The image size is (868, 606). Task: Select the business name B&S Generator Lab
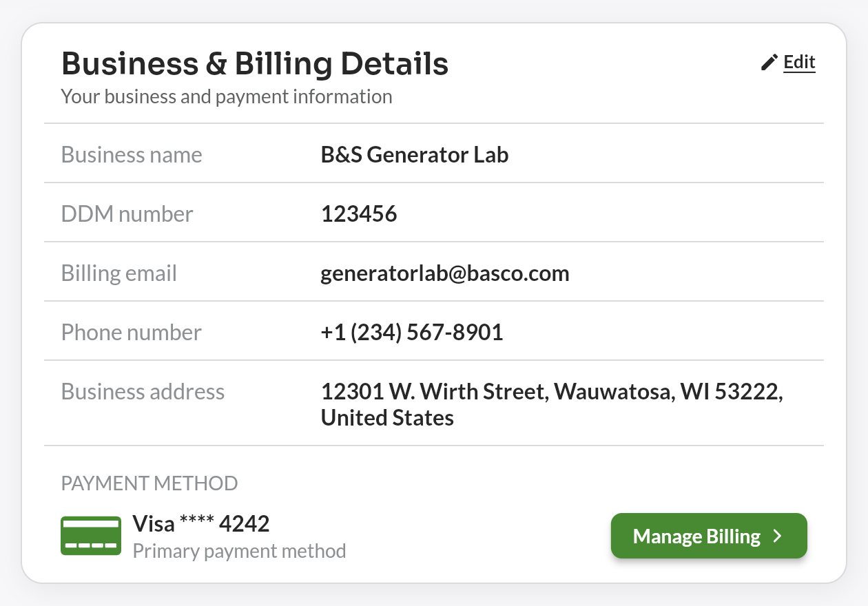tap(415, 155)
